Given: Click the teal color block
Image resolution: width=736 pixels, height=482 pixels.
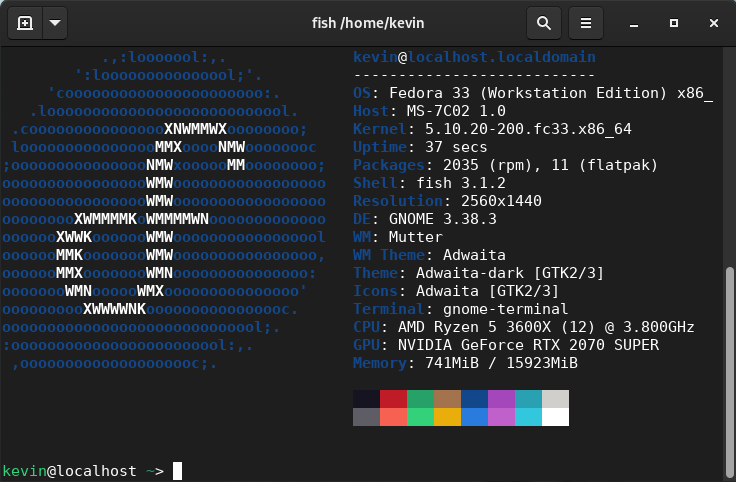Looking at the screenshot, I should click(528, 399).
